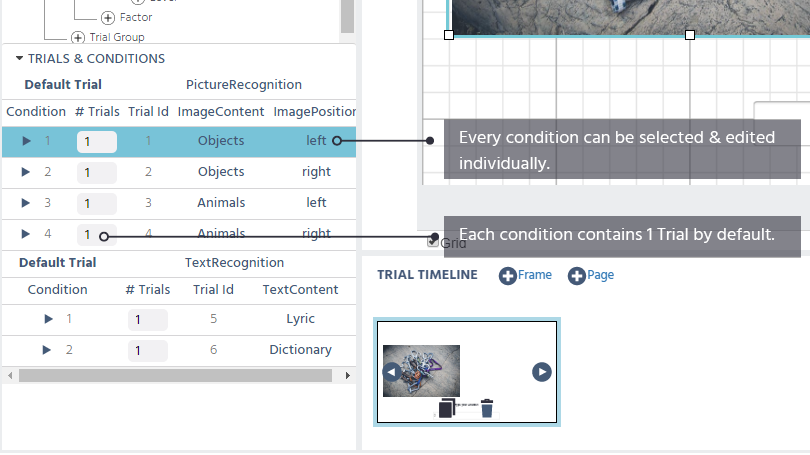Click # Trials field for Objects left condition
The width and height of the screenshot is (810, 455).
[97, 142]
